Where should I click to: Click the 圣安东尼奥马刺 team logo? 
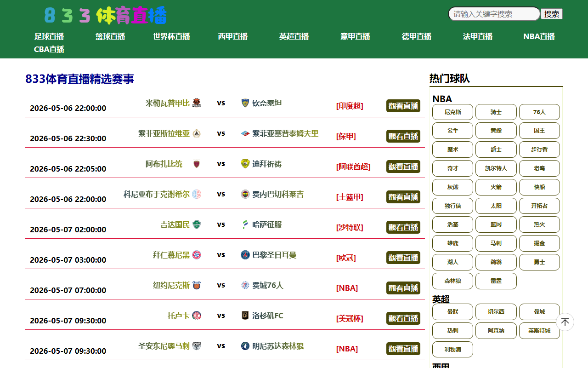click(x=197, y=346)
